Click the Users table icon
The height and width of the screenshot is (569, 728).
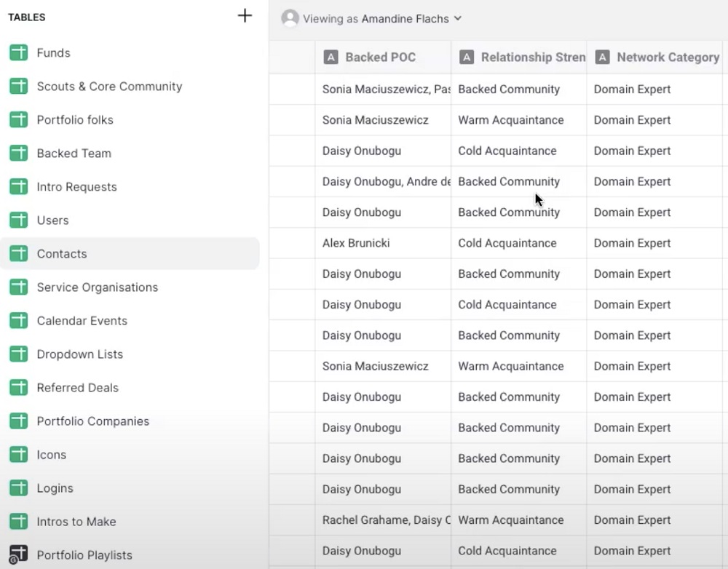tap(19, 220)
